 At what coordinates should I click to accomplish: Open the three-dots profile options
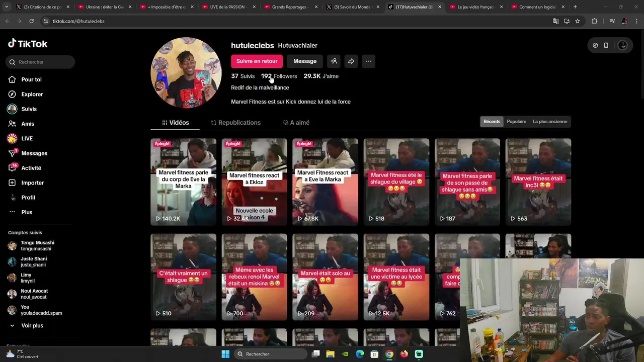369,61
